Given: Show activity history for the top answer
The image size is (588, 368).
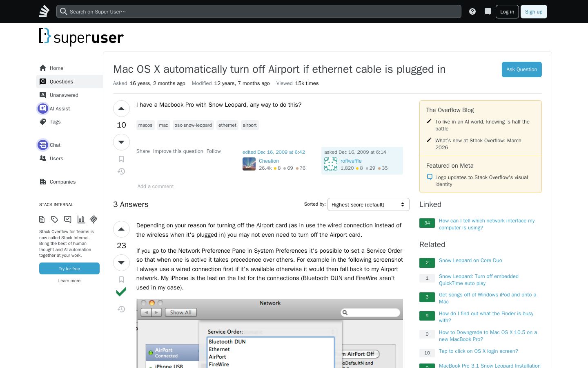Looking at the screenshot, I should coord(121,309).
